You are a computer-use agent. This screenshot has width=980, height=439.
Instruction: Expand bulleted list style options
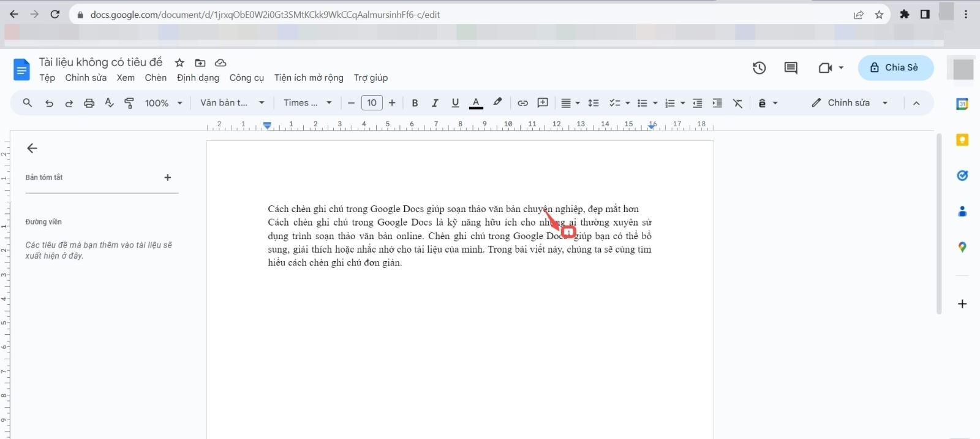[x=655, y=103]
